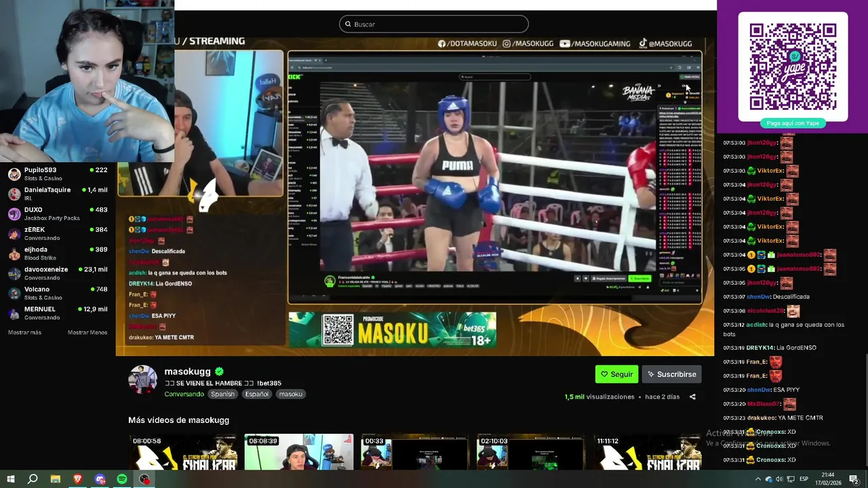Image resolution: width=868 pixels, height=488 pixels.
Task: Open the video thumbnail lasting 08:00:58
Action: click(182, 451)
